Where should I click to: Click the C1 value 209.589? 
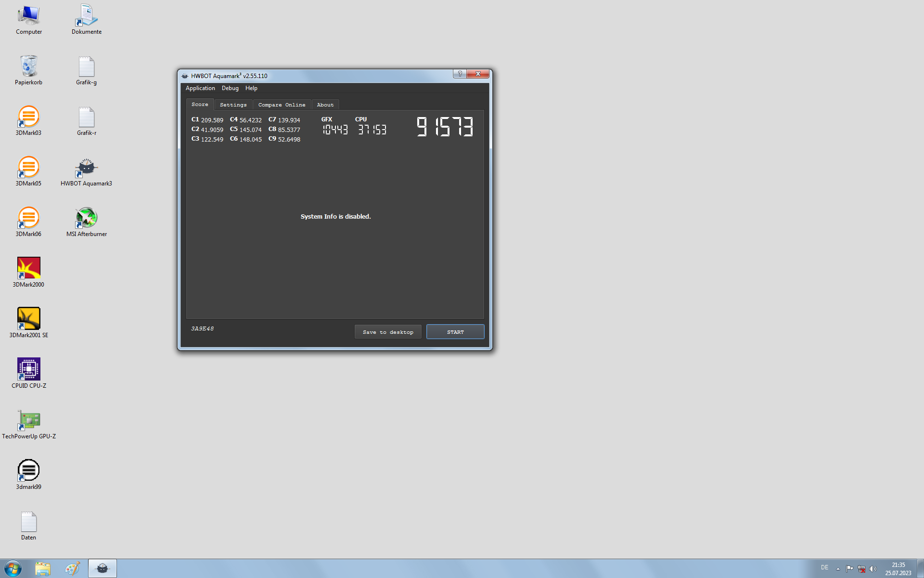pos(212,120)
